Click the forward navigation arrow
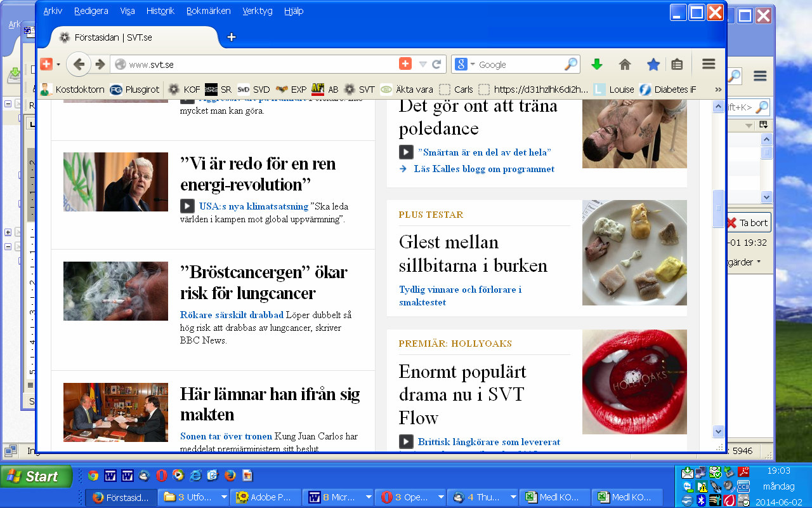812x508 pixels. point(100,64)
